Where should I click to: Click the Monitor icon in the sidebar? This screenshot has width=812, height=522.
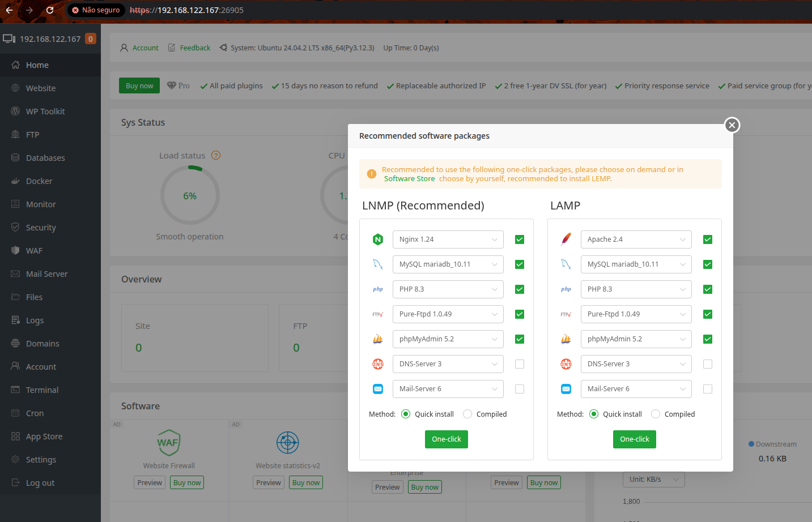click(x=15, y=204)
